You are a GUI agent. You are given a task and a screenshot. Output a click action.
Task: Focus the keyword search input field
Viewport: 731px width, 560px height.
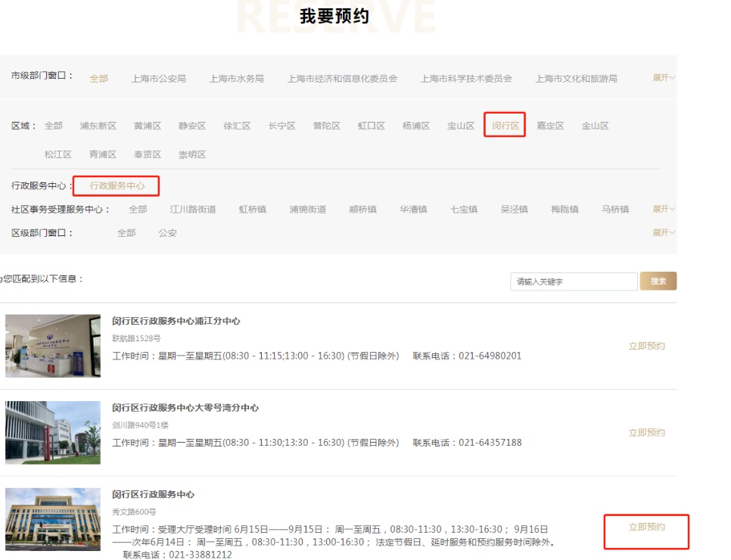click(x=574, y=282)
